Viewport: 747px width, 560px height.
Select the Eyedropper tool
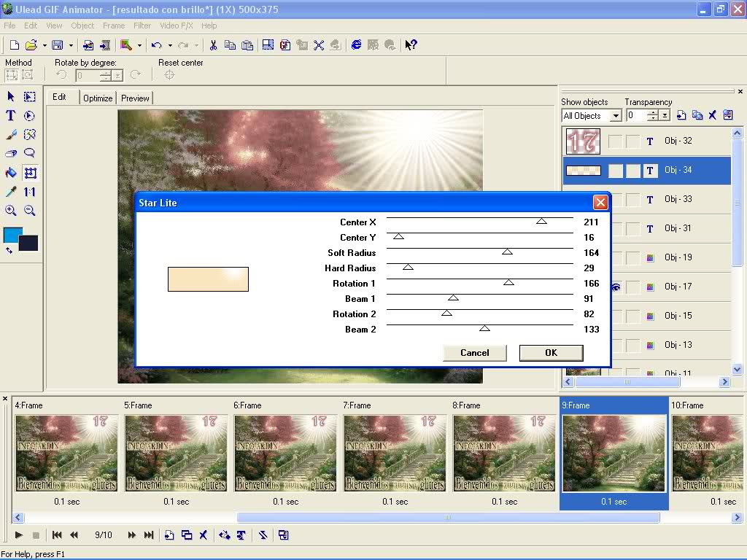tap(10, 192)
